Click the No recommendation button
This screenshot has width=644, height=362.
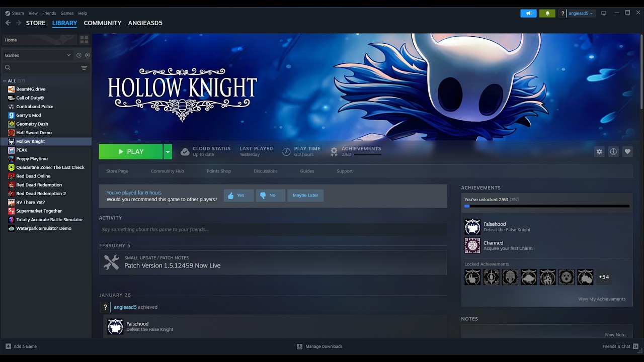(x=270, y=195)
